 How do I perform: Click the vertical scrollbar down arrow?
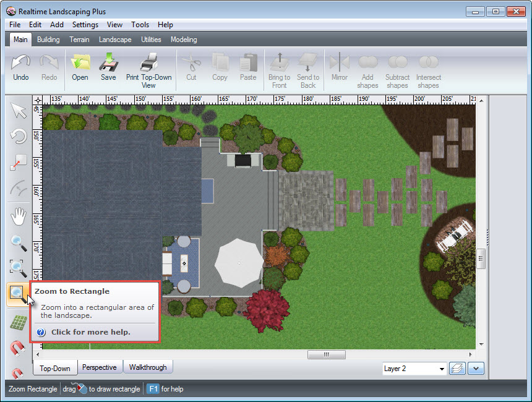tap(481, 344)
